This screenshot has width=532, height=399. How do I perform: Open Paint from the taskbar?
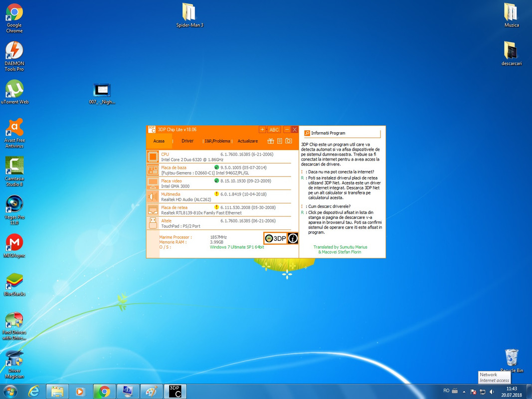pos(151,392)
